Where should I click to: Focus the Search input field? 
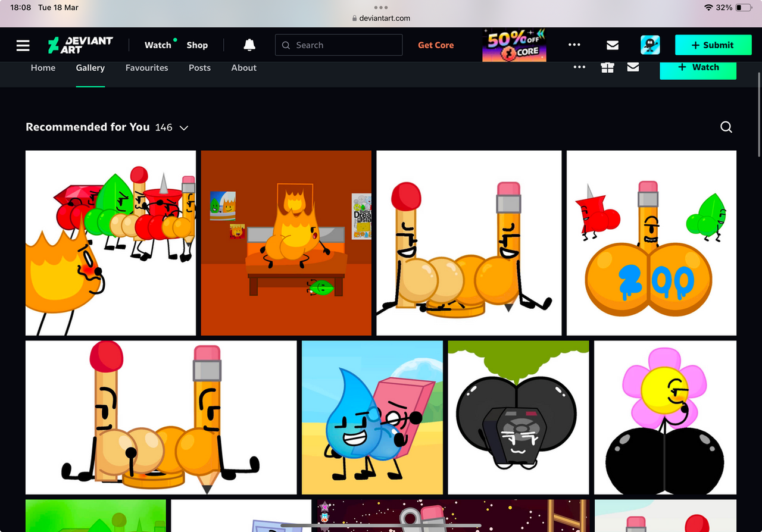coord(339,45)
